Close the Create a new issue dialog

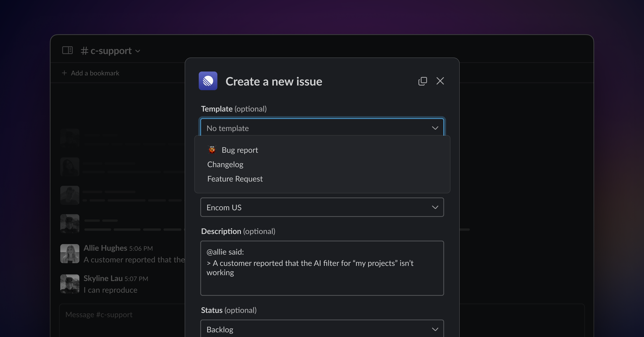[x=440, y=81]
